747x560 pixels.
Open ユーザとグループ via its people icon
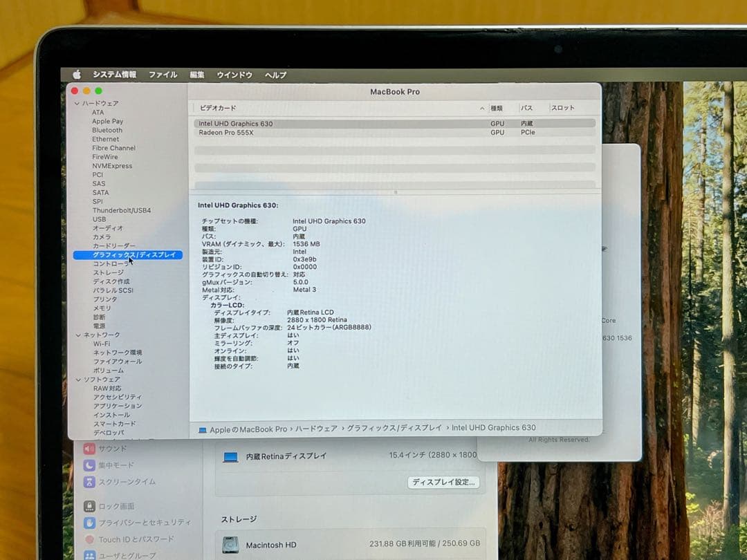[89, 554]
